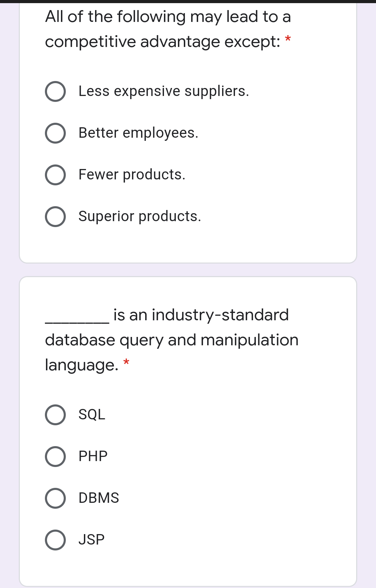Screen dimensions: 376x588
Task: Click the database query language question text
Action: (x=172, y=340)
